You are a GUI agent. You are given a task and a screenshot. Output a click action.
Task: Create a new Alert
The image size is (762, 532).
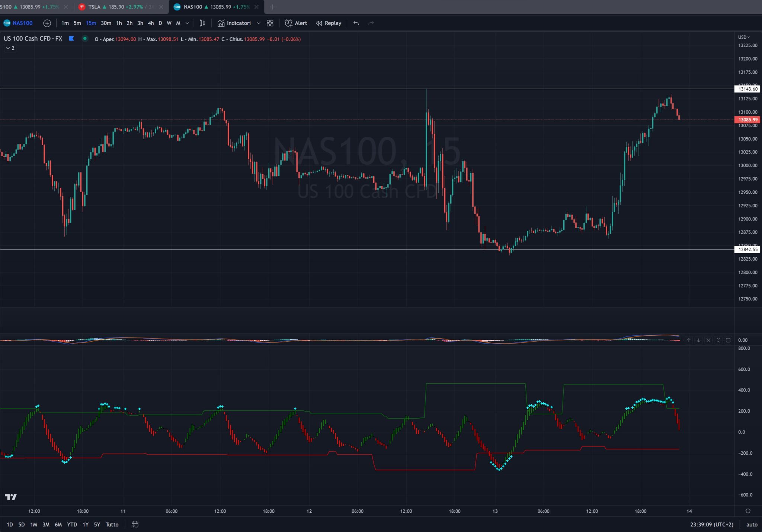[x=296, y=23]
